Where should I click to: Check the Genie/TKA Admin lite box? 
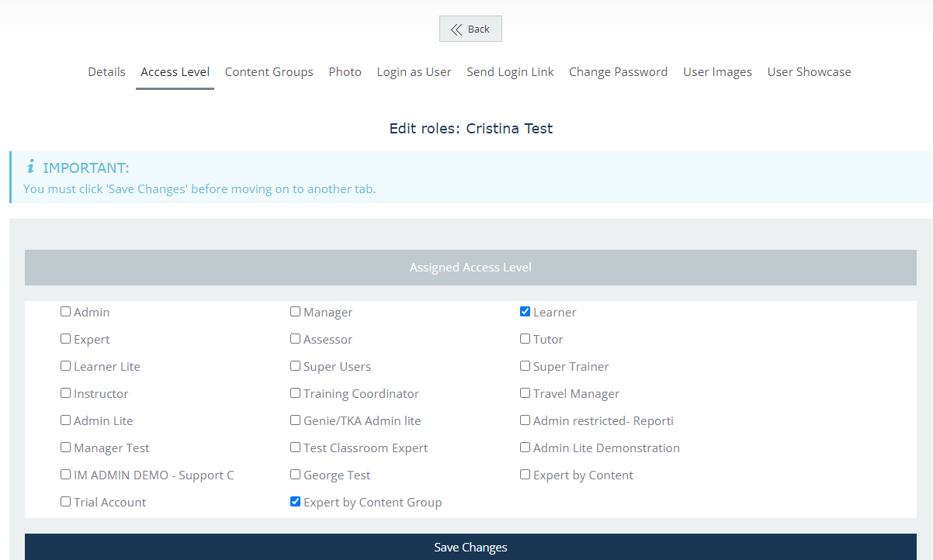click(296, 420)
